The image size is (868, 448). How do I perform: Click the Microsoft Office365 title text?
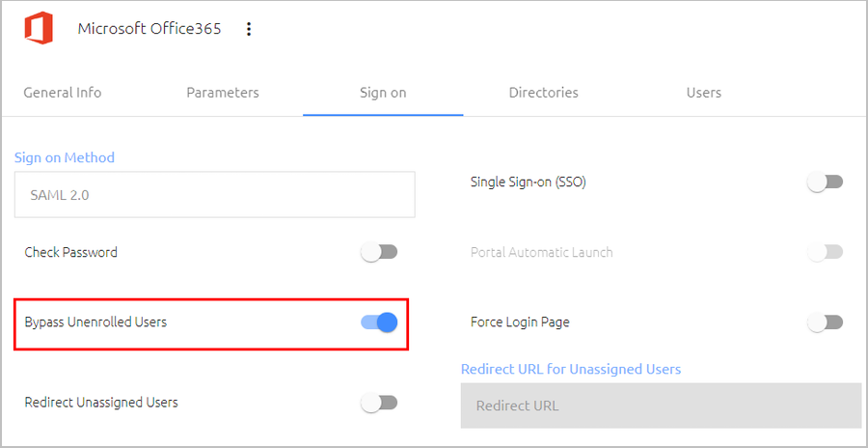click(x=149, y=28)
